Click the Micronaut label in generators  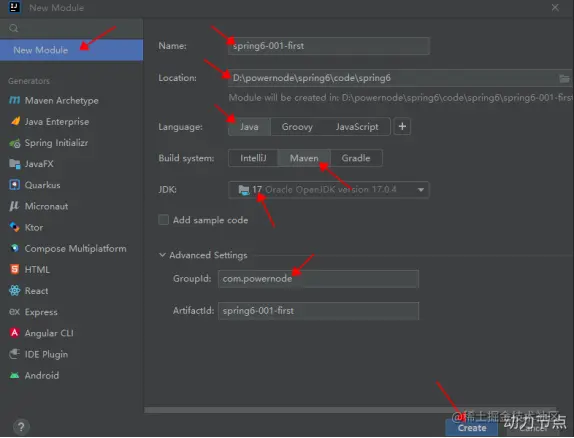coord(46,207)
